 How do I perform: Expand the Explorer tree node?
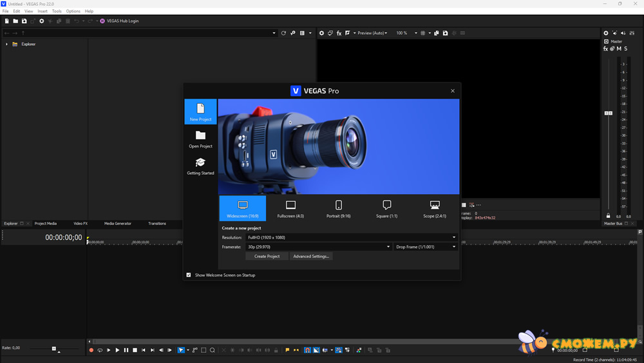[6, 44]
